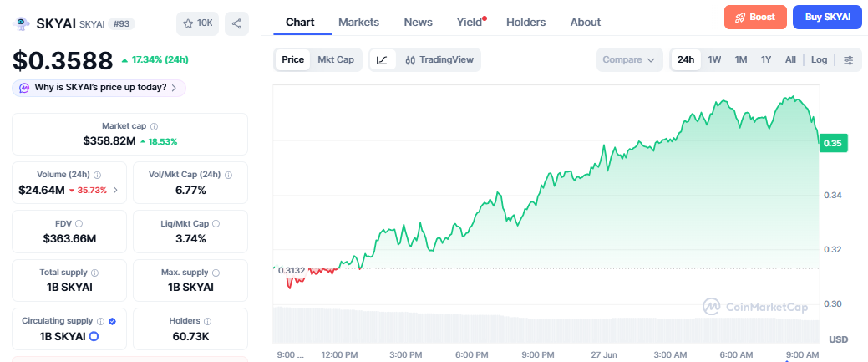This screenshot has height=362, width=868.
Task: Select the 1W time range
Action: pos(714,60)
